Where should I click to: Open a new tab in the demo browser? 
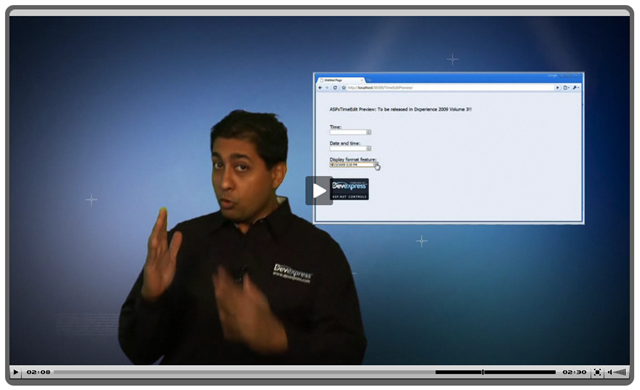pyautogui.click(x=369, y=80)
